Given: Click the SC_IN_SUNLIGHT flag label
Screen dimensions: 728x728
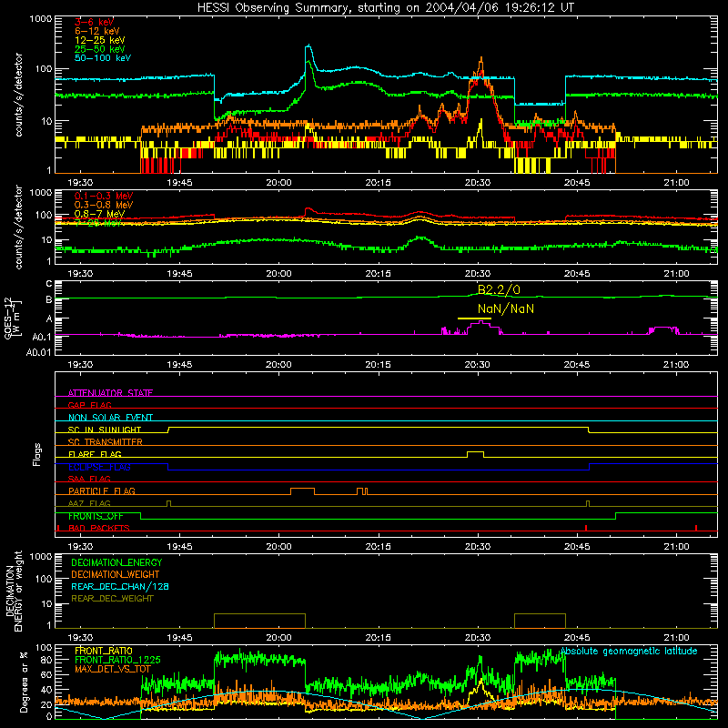Looking at the screenshot, I should [105, 430].
